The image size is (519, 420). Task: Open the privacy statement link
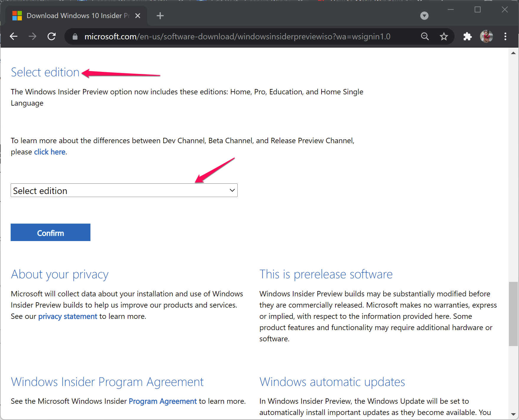point(68,316)
